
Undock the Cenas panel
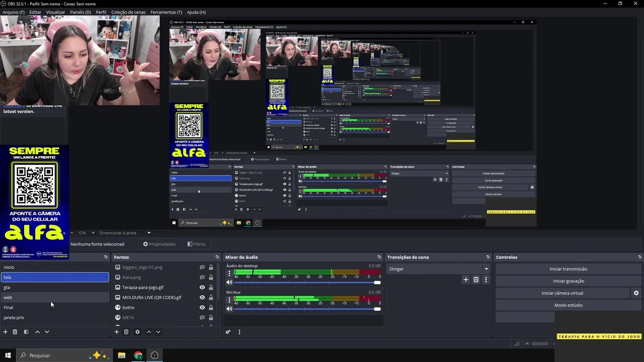coord(106,257)
